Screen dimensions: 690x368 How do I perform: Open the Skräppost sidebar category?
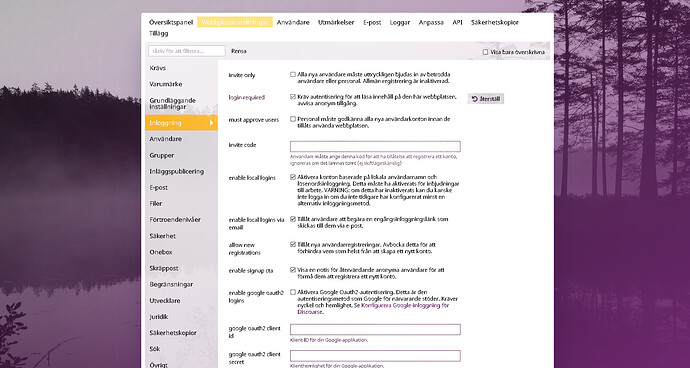point(181,268)
